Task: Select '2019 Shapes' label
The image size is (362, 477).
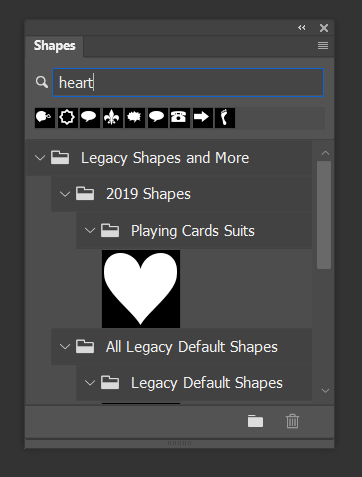Action: (148, 194)
